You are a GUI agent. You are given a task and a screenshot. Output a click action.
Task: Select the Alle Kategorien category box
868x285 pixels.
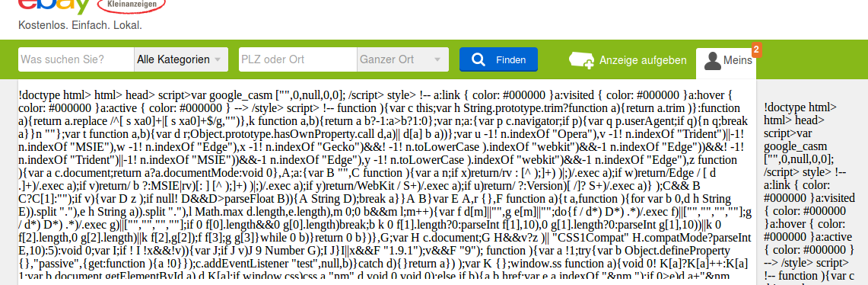pyautogui.click(x=181, y=59)
